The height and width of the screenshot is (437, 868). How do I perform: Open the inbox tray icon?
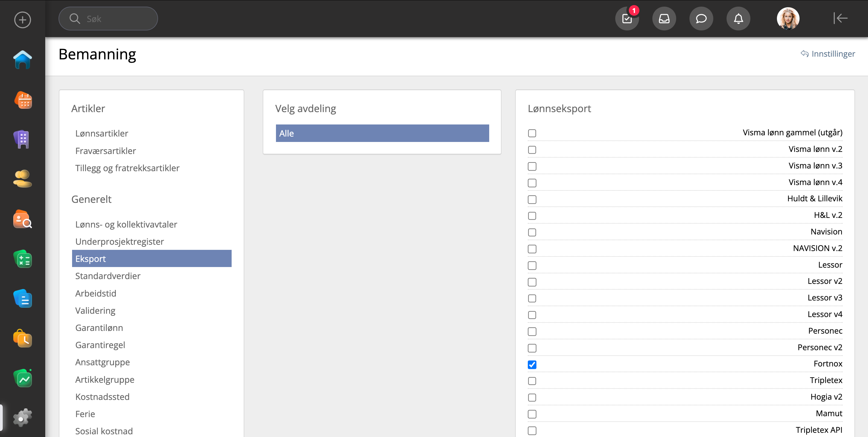664,19
